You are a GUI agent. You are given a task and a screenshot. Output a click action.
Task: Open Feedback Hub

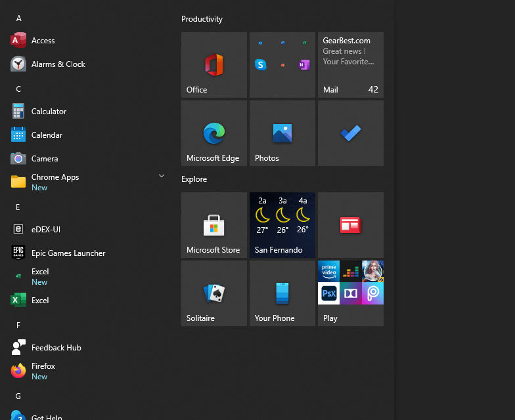point(87,348)
